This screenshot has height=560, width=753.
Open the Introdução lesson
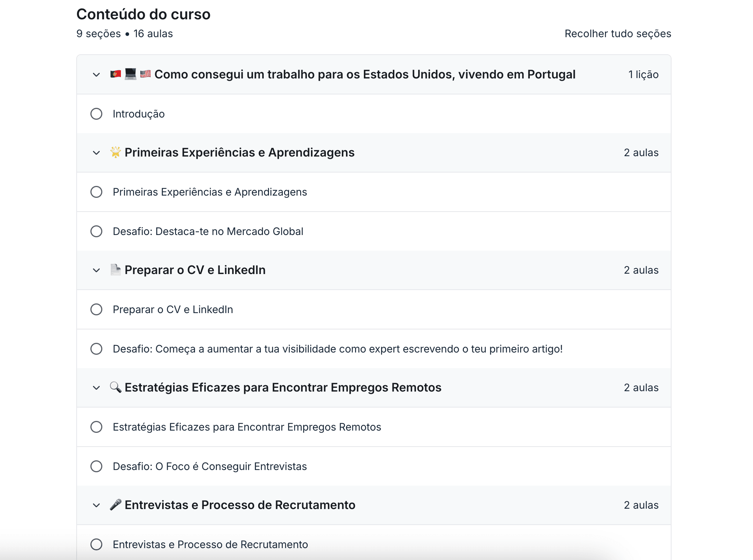pos(138,114)
